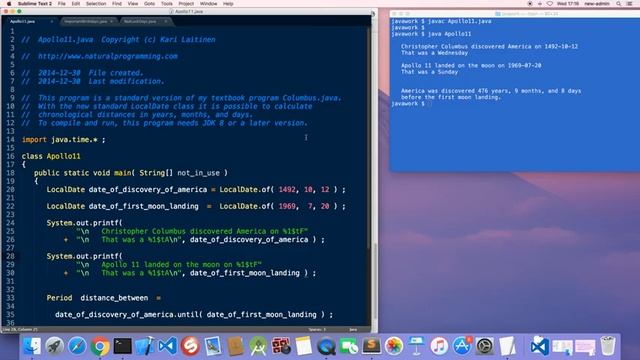Launch Launchpad rocket icon in Dock

point(54,346)
